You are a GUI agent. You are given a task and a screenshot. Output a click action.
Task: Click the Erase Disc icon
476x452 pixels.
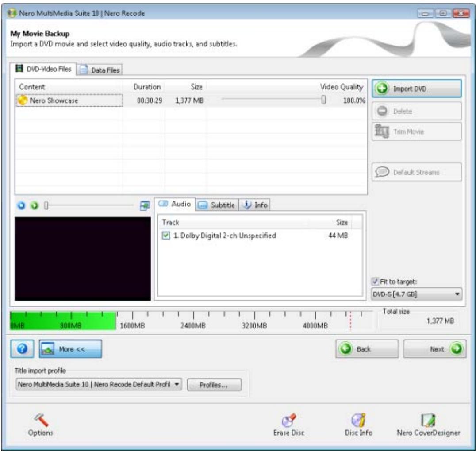click(x=288, y=425)
